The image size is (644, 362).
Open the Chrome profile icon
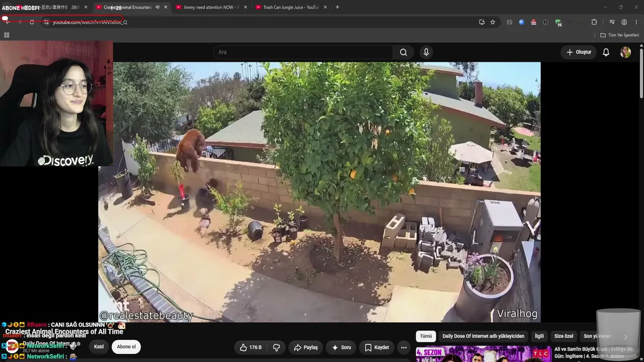pyautogui.click(x=624, y=22)
